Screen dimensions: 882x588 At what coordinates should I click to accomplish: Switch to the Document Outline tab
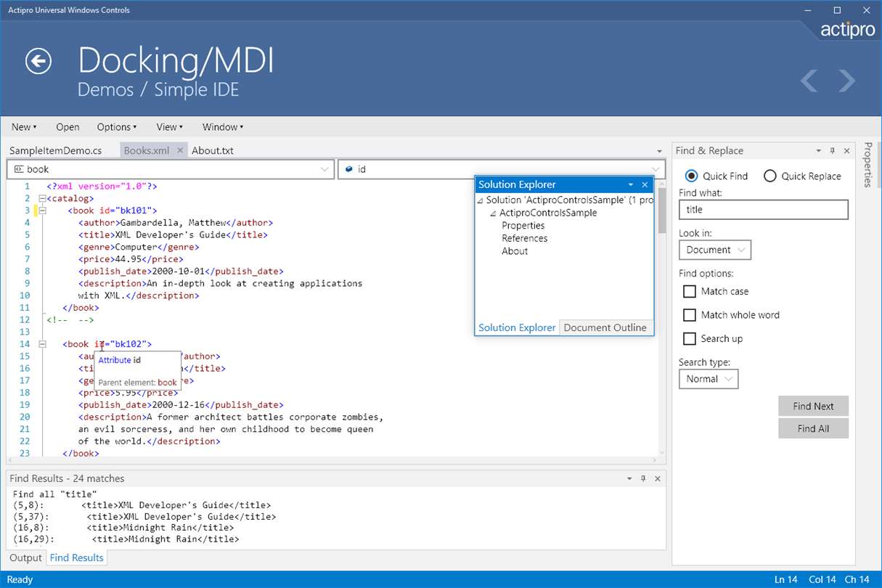coord(605,327)
